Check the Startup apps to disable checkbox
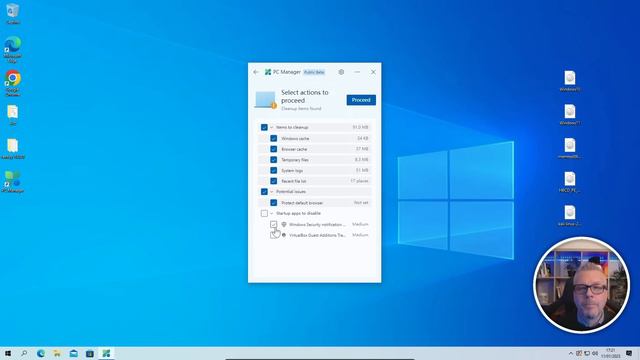640x360 pixels. pyautogui.click(x=264, y=213)
